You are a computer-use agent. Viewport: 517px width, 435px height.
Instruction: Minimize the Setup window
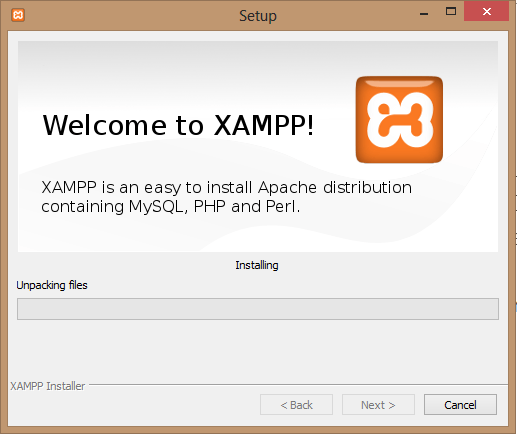point(424,13)
